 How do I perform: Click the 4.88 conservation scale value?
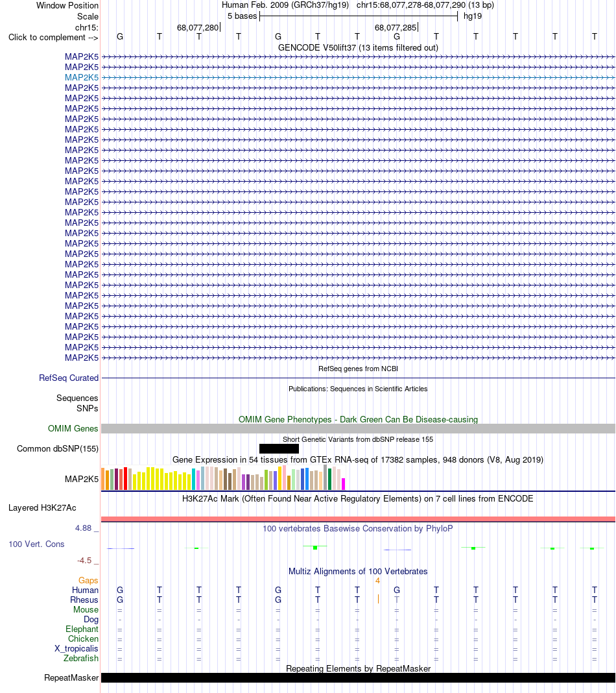(83, 528)
